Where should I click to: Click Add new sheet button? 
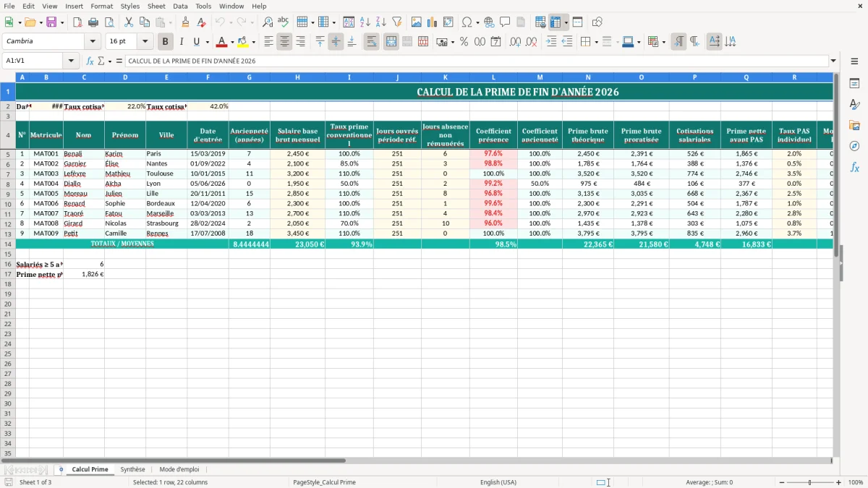pyautogui.click(x=61, y=469)
